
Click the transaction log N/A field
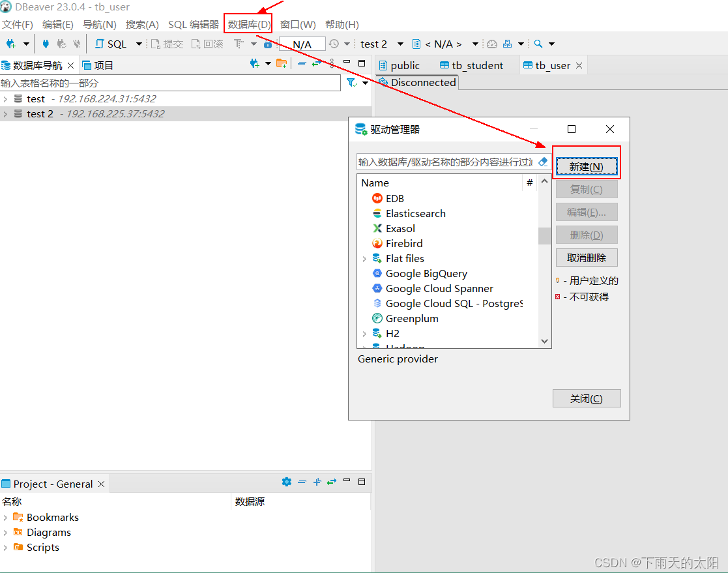pos(302,44)
